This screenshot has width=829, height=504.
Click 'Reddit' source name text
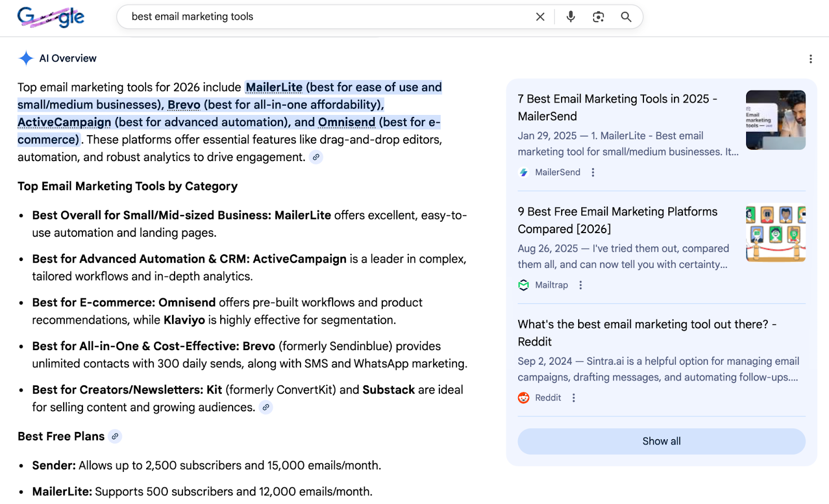[x=548, y=397]
